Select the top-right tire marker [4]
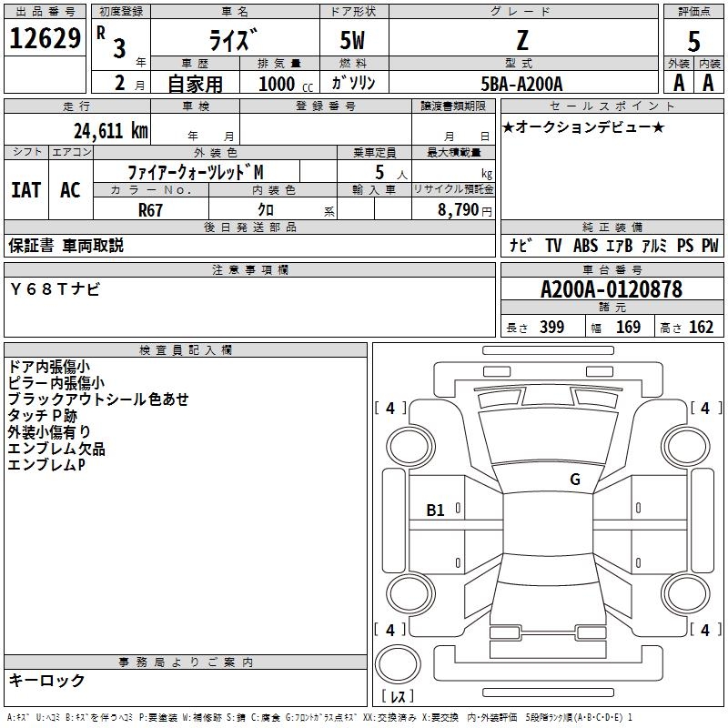 click(704, 409)
